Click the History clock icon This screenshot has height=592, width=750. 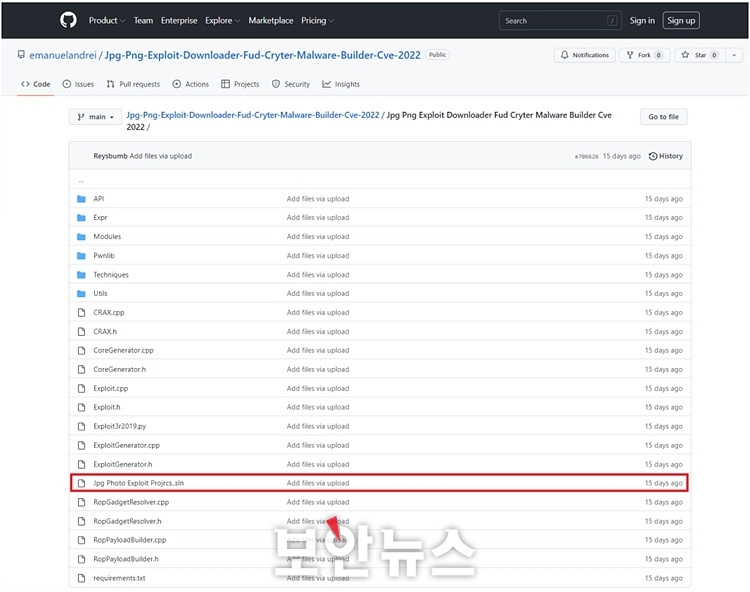(x=653, y=156)
